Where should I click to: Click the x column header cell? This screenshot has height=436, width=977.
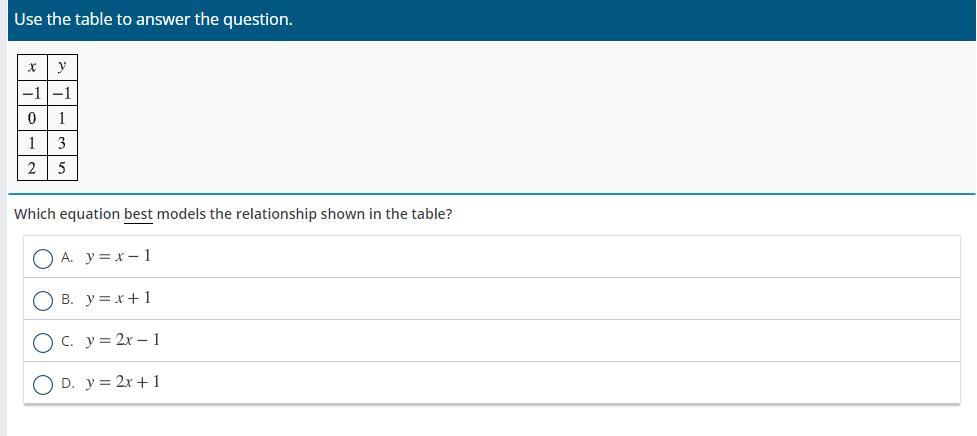pos(32,67)
